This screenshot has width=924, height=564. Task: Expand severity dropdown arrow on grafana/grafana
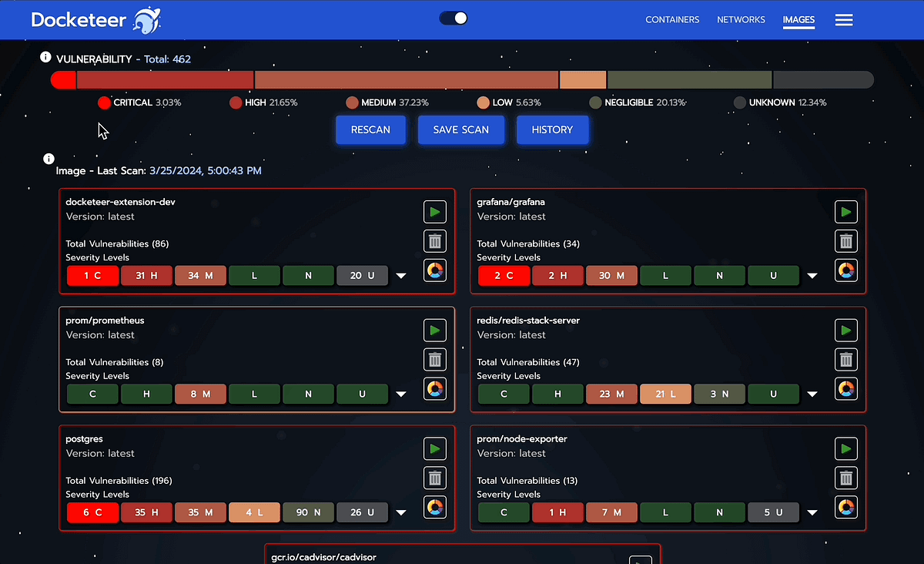(812, 276)
